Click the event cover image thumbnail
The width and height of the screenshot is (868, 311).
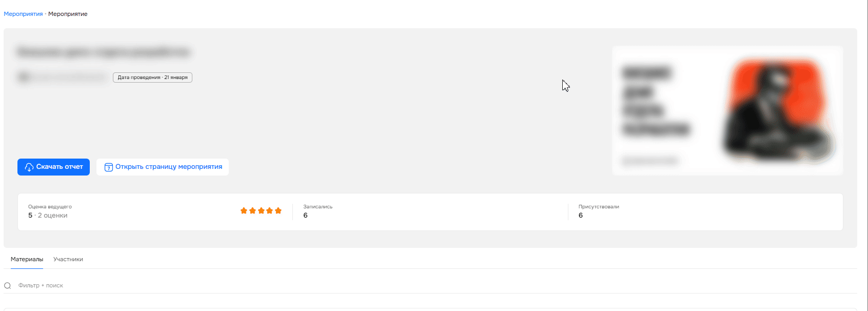click(727, 110)
